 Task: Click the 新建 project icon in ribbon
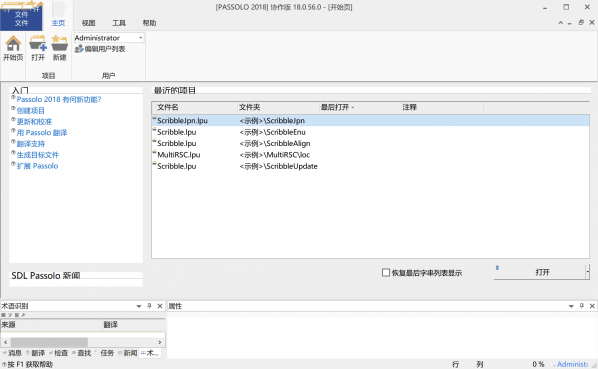(59, 48)
